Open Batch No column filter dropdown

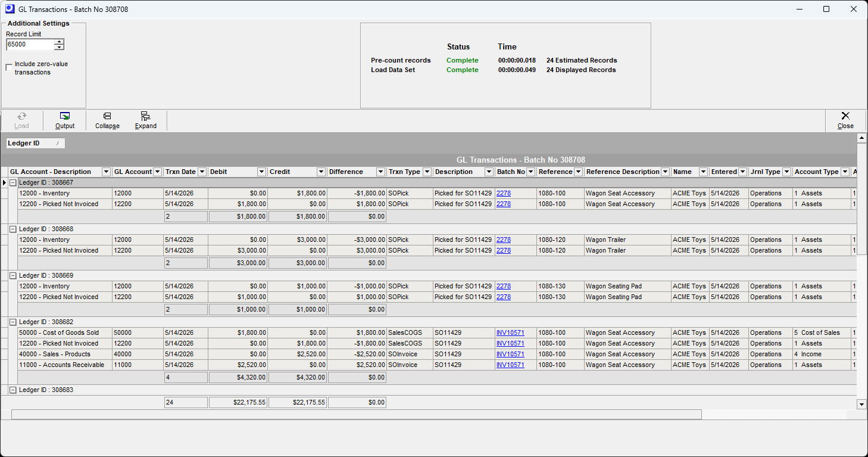530,172
